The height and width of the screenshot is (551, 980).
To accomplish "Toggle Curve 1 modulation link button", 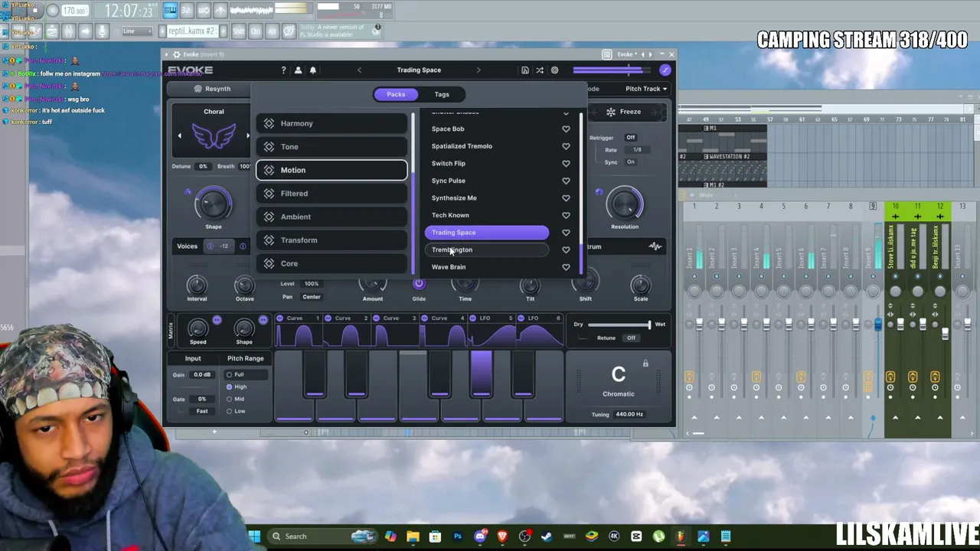I will [x=279, y=318].
